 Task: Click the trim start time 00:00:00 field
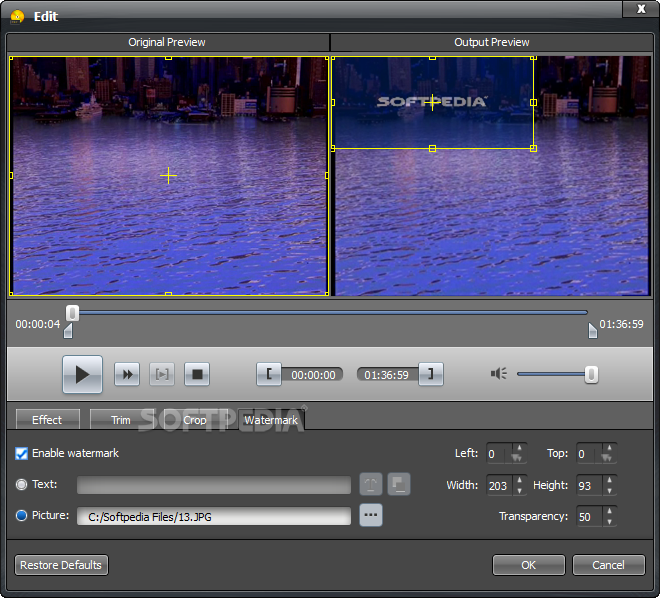coord(313,375)
